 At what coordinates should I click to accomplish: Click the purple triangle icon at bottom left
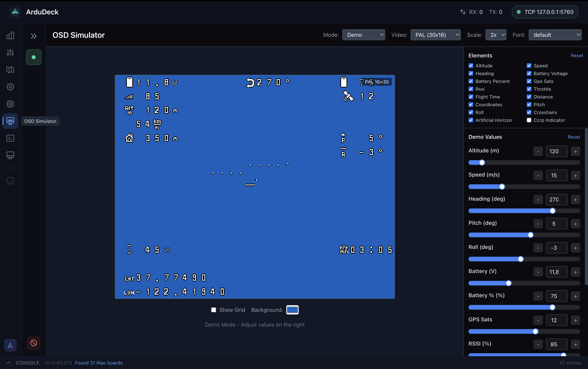tap(10, 345)
